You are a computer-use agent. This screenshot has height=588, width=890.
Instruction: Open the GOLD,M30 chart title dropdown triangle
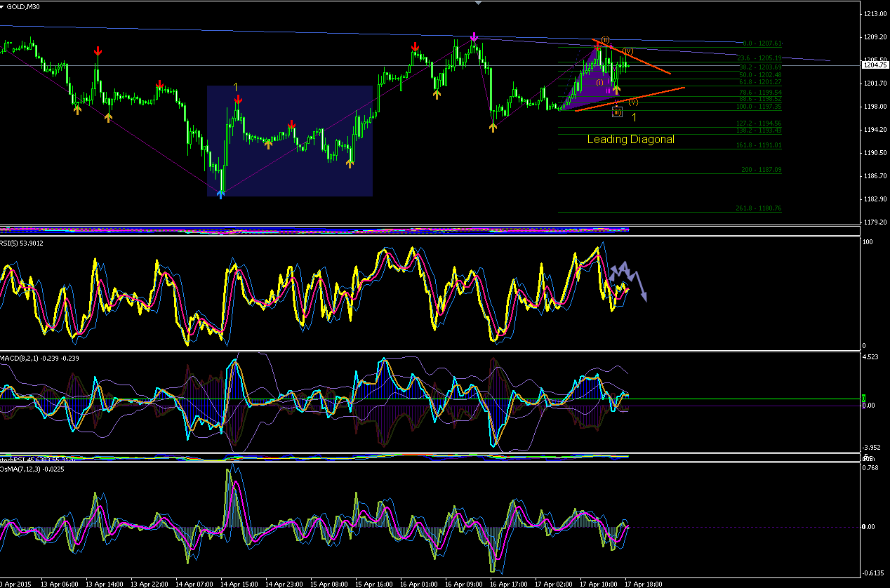(x=3, y=6)
